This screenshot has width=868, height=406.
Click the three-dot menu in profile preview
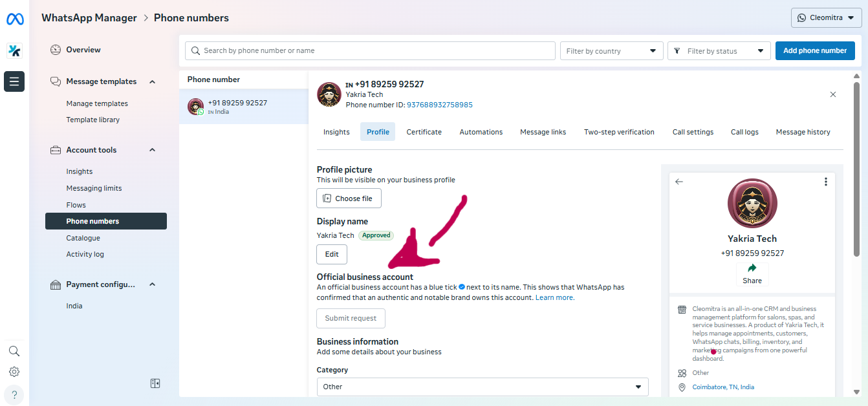[x=825, y=182]
